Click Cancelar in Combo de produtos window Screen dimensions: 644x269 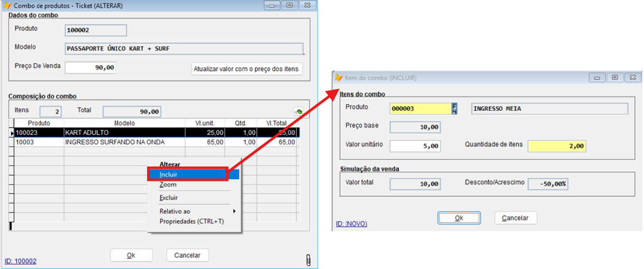coord(187,255)
